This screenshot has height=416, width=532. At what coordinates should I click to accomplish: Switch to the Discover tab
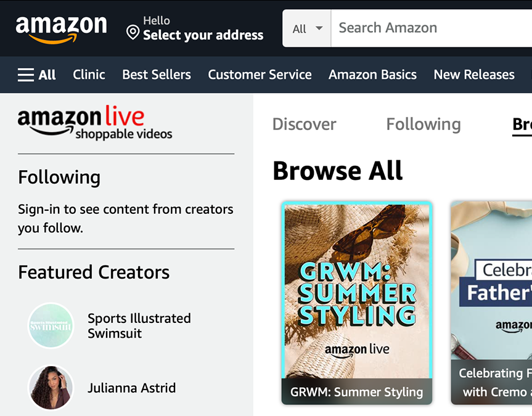[x=305, y=124]
